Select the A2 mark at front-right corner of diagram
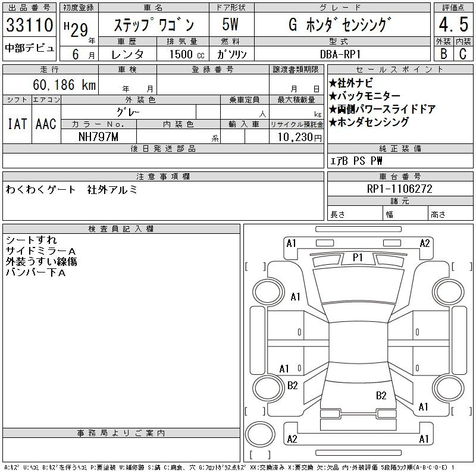The width and height of the screenshot is (476, 476). pos(424,243)
